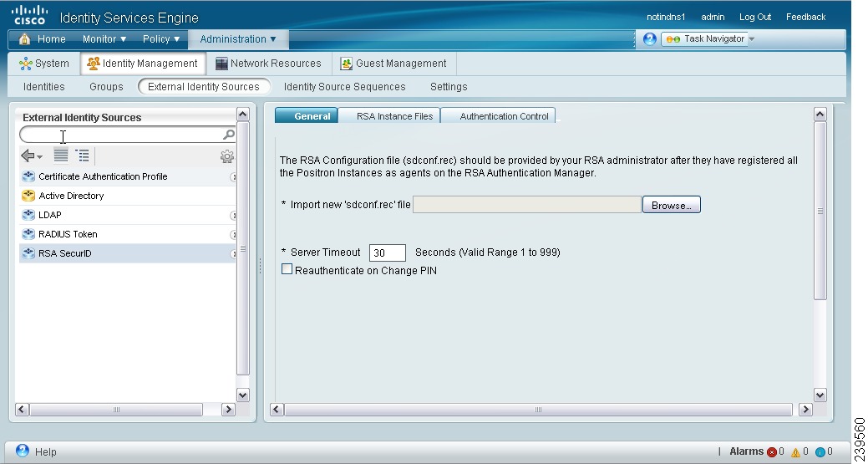Screen dimensions: 868x464
Task: Expand the LDAP row arrow
Action: (x=233, y=216)
